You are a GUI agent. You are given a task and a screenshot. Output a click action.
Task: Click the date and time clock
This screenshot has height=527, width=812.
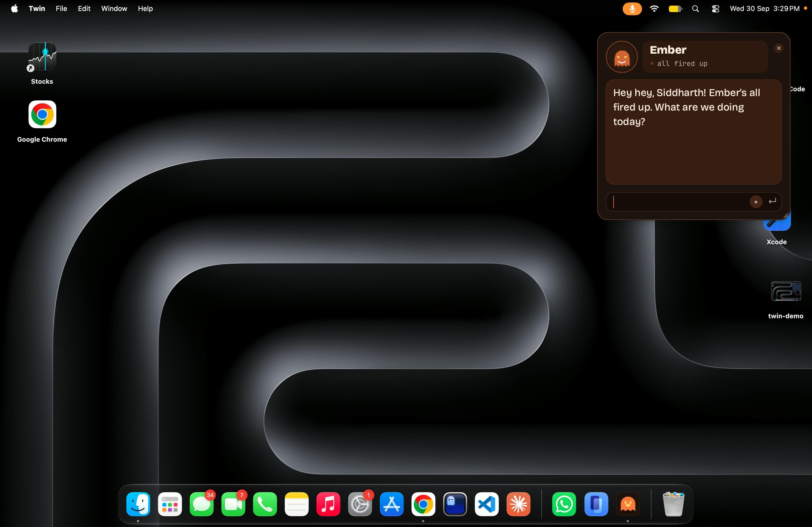(x=764, y=9)
